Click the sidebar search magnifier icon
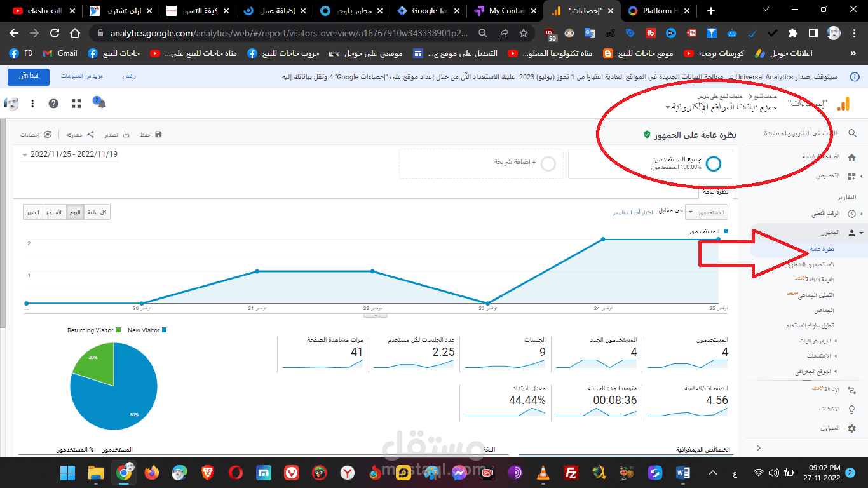This screenshot has width=868, height=488. click(852, 133)
